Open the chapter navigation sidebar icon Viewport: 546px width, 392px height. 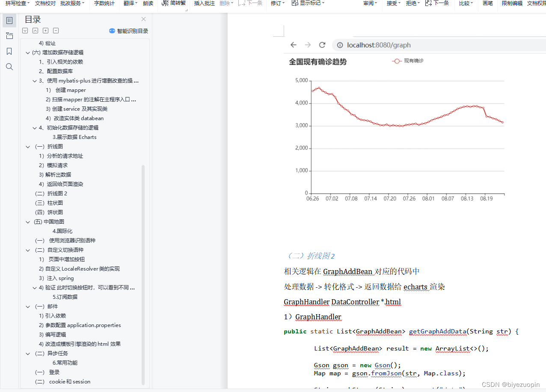pyautogui.click(x=9, y=35)
